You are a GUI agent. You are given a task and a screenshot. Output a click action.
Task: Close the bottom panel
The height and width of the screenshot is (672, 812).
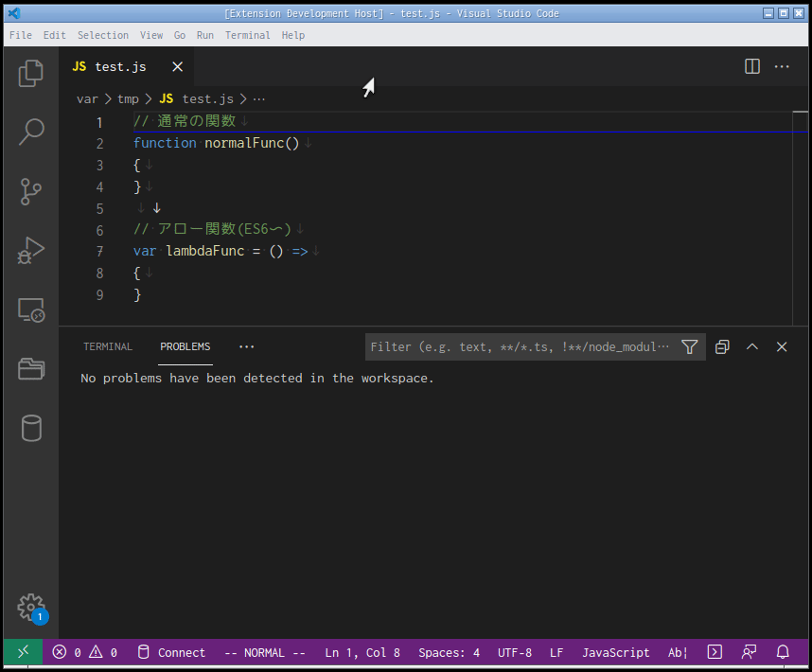pyautogui.click(x=782, y=346)
